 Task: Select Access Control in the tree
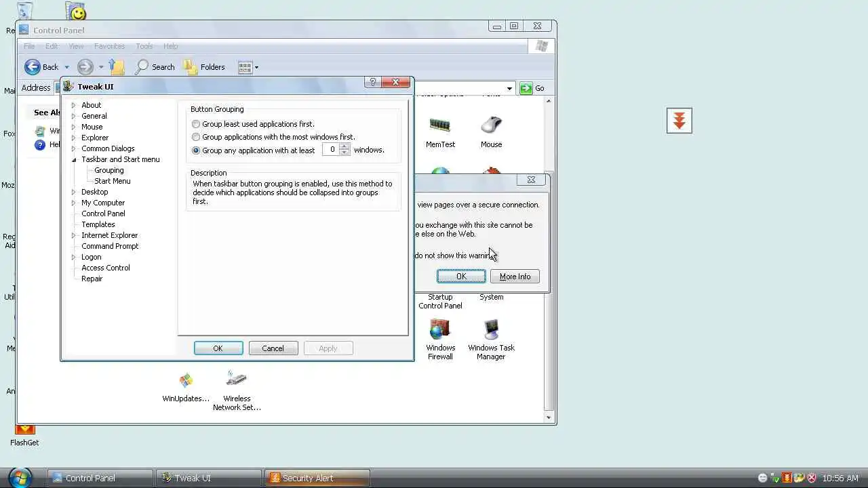(106, 268)
